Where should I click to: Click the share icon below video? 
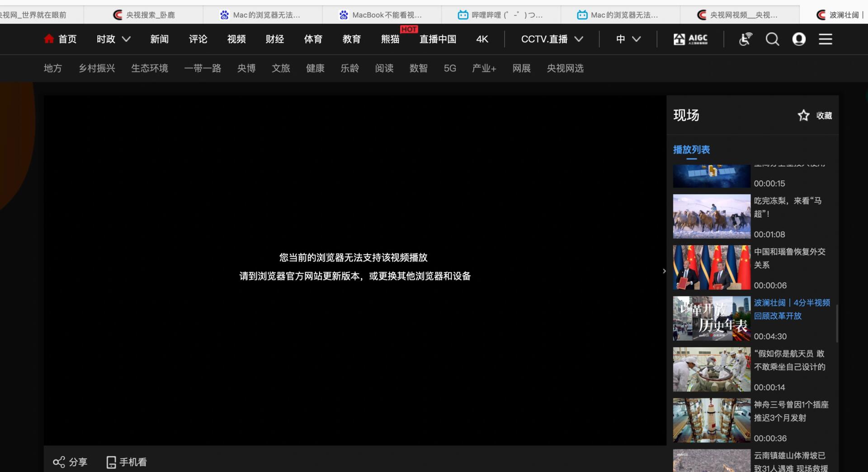59,462
